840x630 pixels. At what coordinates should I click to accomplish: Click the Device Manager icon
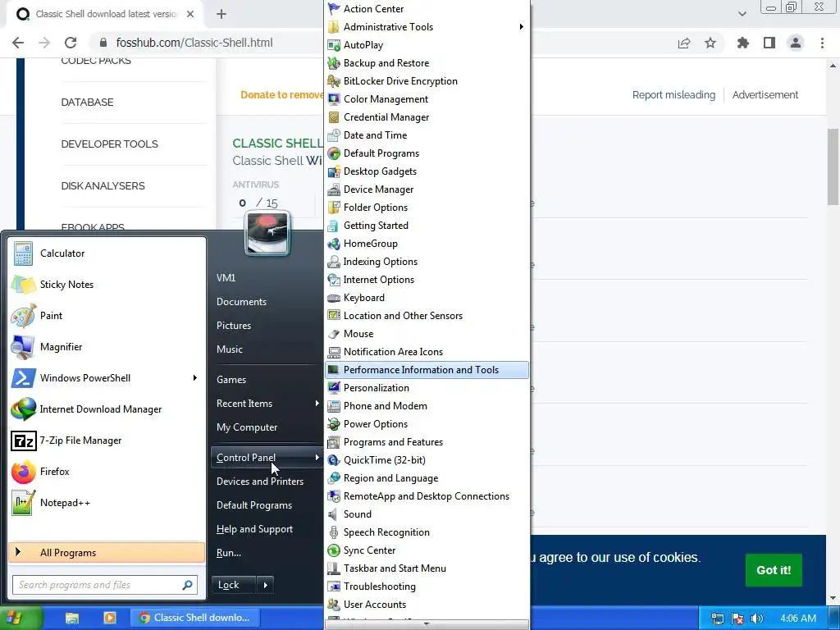[334, 189]
